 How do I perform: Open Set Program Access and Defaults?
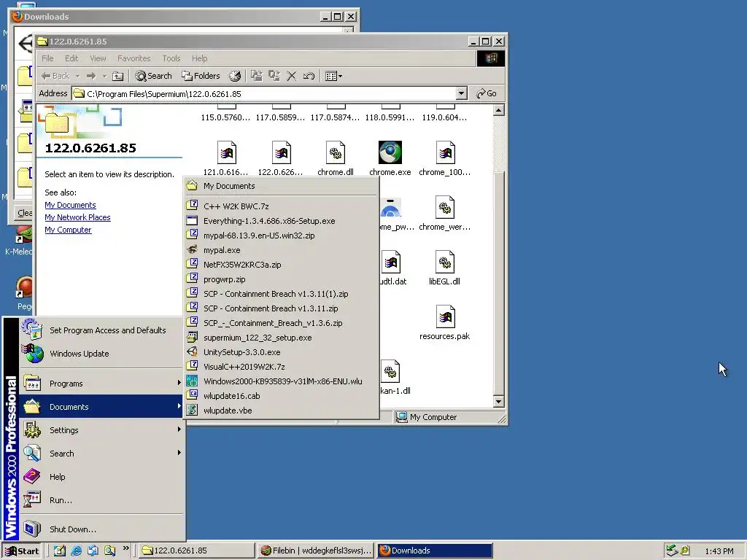pyautogui.click(x=101, y=330)
